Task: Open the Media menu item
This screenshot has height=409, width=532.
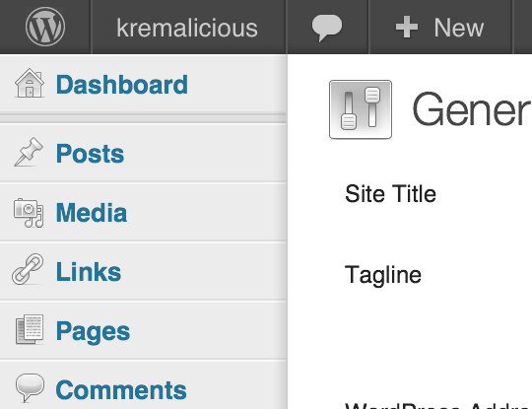Action: click(92, 213)
